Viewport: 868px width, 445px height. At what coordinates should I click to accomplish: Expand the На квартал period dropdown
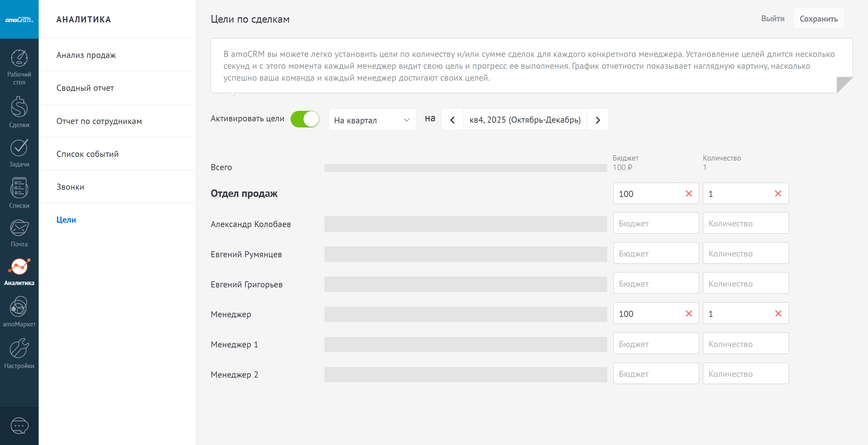click(x=372, y=120)
